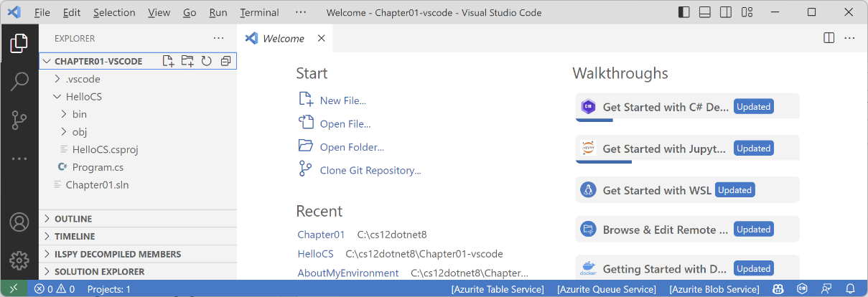The width and height of the screenshot is (868, 297).
Task: Toggle the bottom panel layout button
Action: (x=705, y=12)
